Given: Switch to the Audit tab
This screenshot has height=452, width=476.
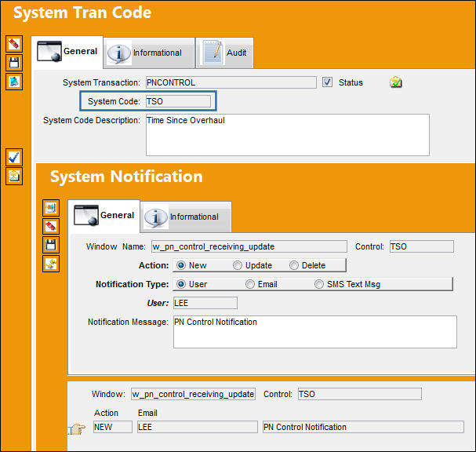Looking at the screenshot, I should click(224, 53).
